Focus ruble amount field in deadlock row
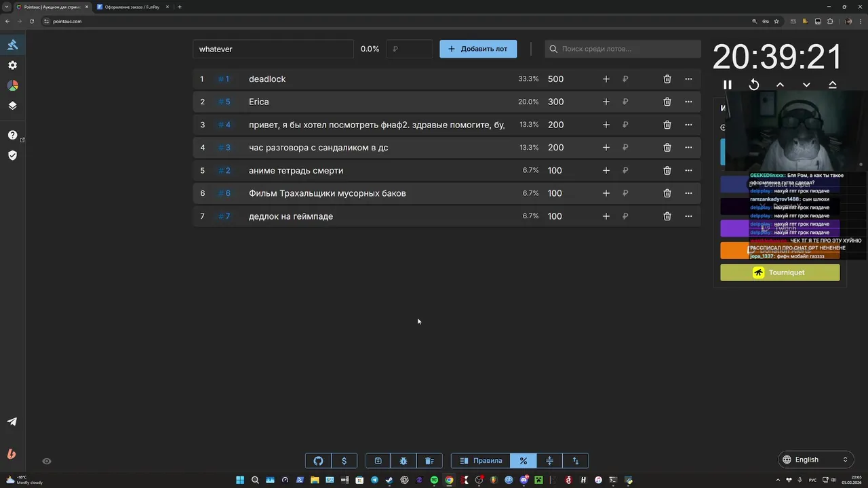 (636, 79)
